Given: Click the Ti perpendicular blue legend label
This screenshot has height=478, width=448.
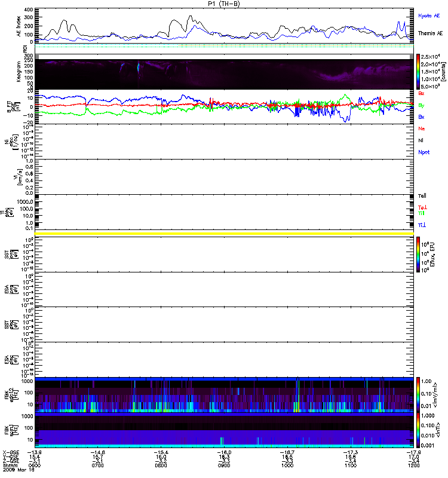Looking at the screenshot, I should tap(422, 225).
